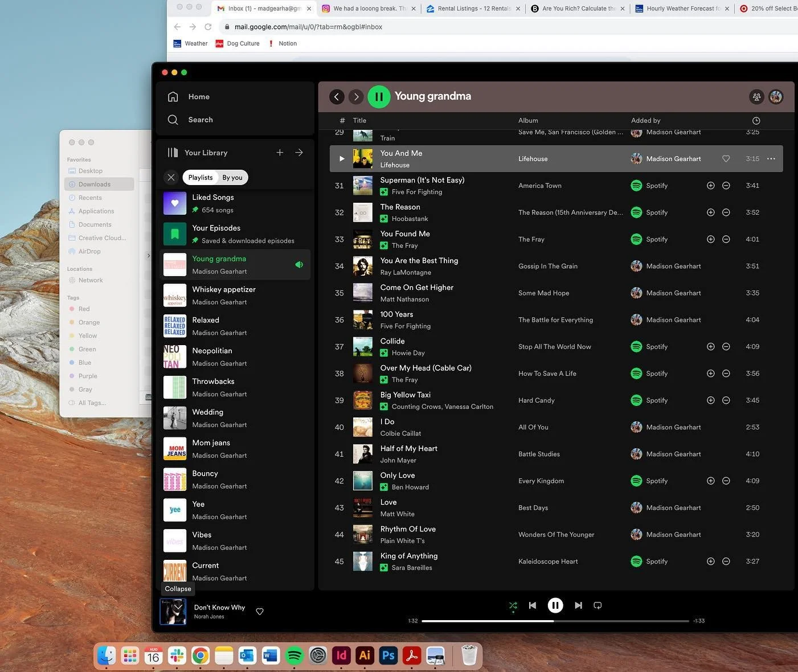Seek within the song progress bar
The height and width of the screenshot is (672, 798).
point(555,621)
